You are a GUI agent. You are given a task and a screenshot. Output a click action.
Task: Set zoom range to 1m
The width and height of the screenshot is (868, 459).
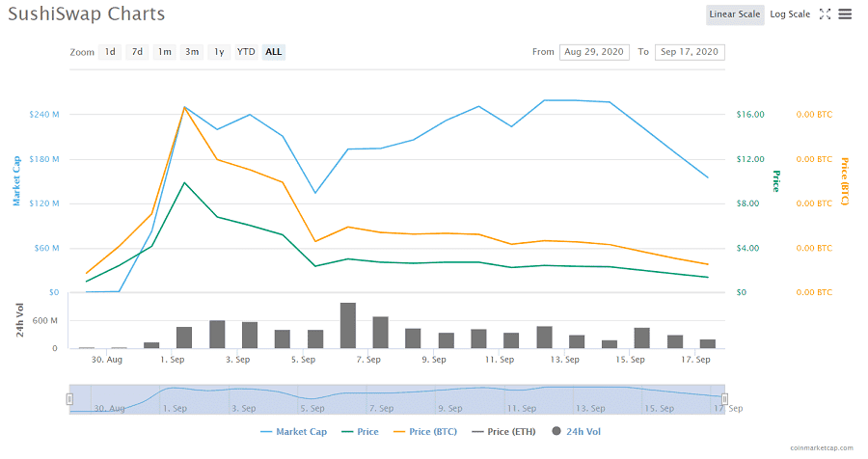pos(164,52)
